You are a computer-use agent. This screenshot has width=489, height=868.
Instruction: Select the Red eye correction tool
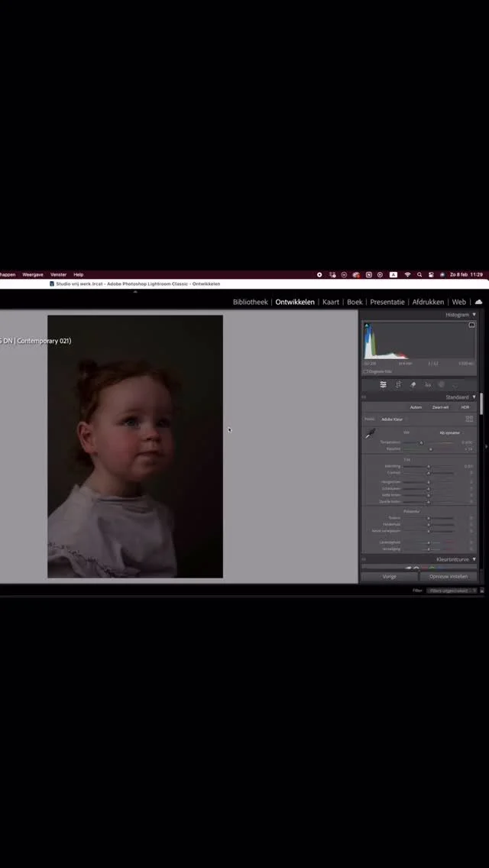pos(428,385)
